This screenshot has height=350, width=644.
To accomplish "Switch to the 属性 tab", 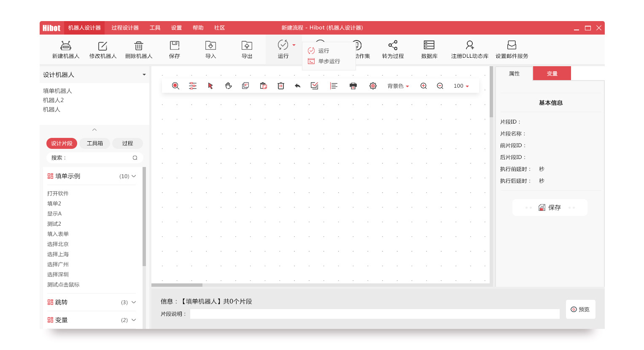I will (514, 74).
